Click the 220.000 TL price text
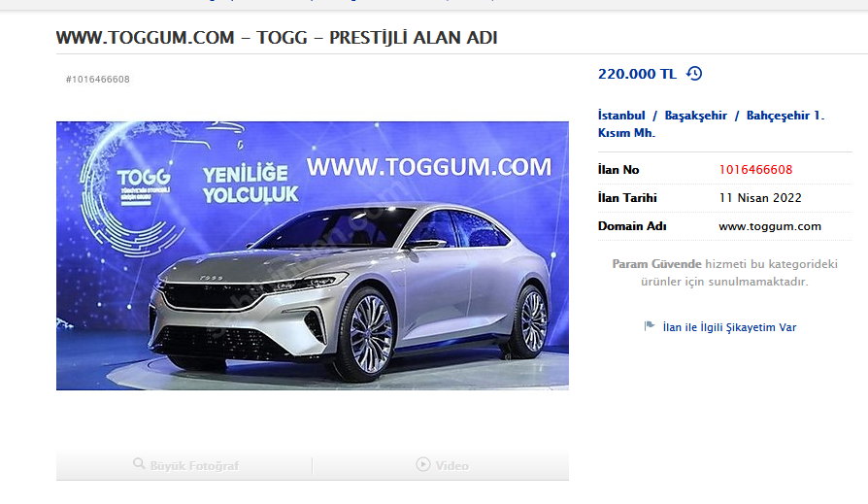This screenshot has height=504, width=868. tap(637, 74)
